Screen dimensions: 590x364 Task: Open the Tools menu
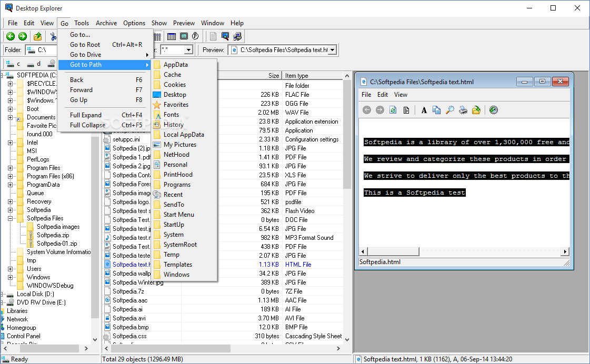pos(81,23)
